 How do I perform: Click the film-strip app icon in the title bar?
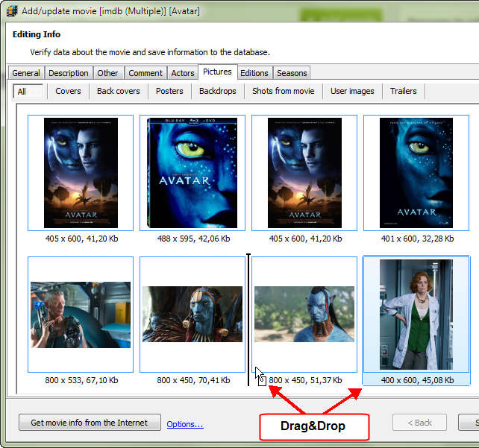click(12, 11)
